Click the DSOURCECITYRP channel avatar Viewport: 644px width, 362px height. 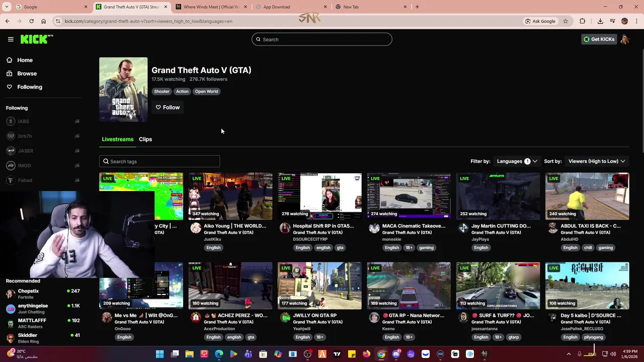285,228
